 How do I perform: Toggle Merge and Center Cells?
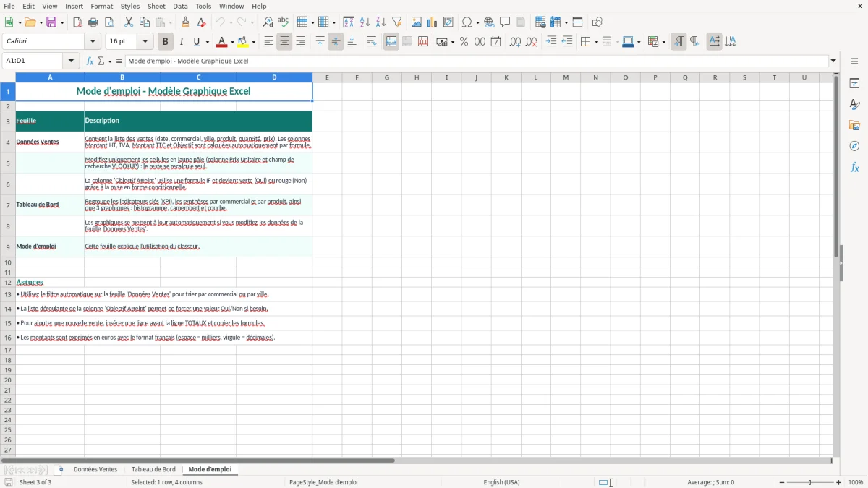(391, 42)
